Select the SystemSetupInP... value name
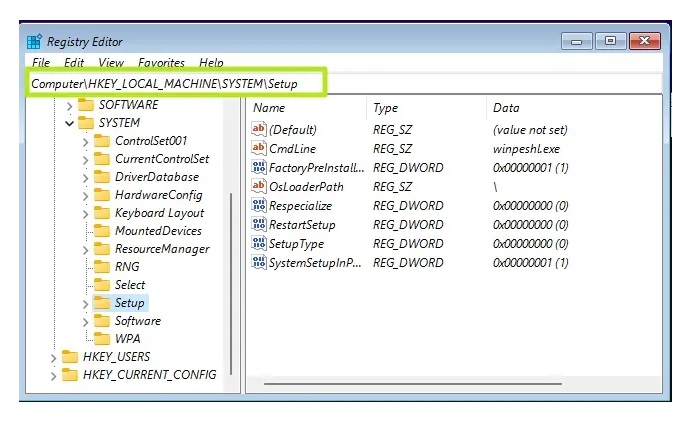The width and height of the screenshot is (687, 424). click(x=315, y=263)
